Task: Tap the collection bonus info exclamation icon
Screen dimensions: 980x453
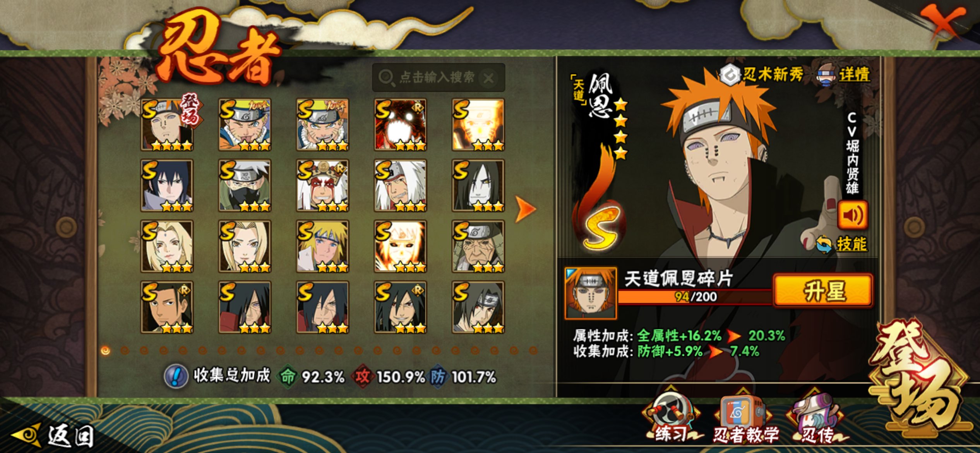Action: [x=176, y=376]
